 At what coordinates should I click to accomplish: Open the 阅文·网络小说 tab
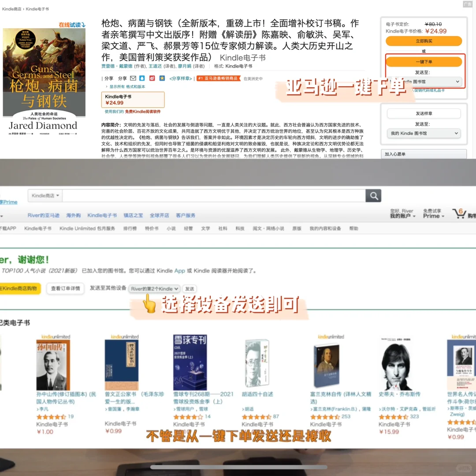(x=268, y=229)
